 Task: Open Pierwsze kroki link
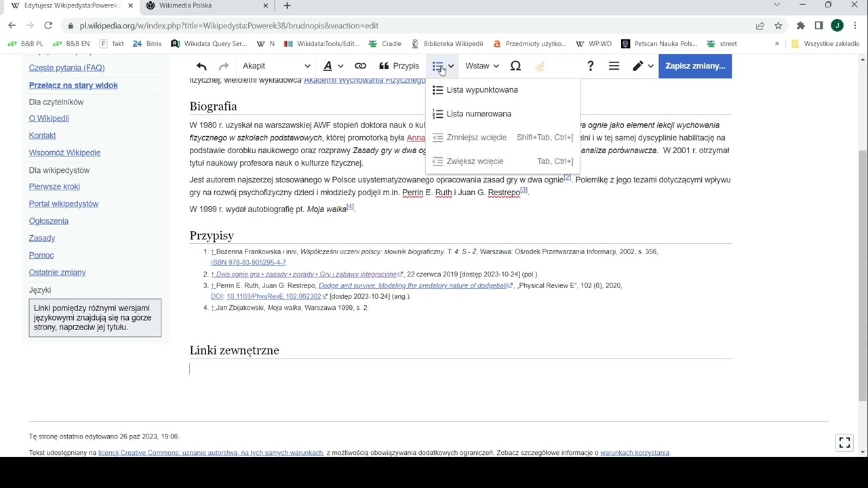(54, 187)
